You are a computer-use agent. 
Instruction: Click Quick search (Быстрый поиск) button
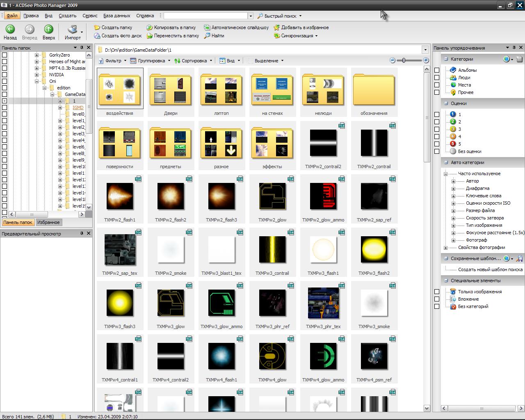click(x=280, y=16)
